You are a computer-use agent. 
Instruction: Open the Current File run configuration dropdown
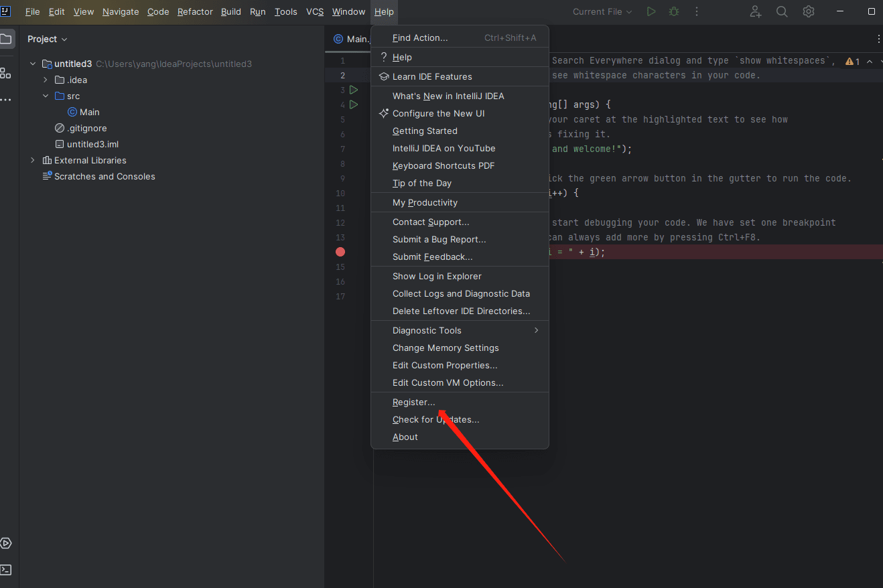pos(602,11)
